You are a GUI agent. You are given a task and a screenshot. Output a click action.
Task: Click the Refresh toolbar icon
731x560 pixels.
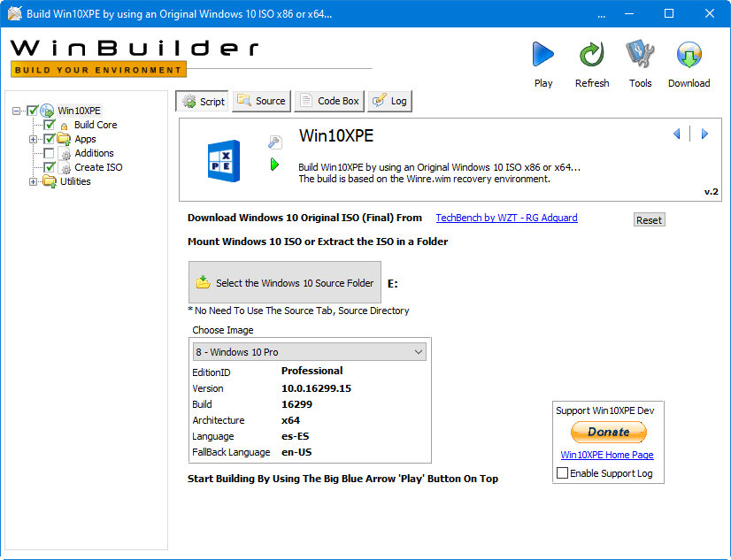591,56
